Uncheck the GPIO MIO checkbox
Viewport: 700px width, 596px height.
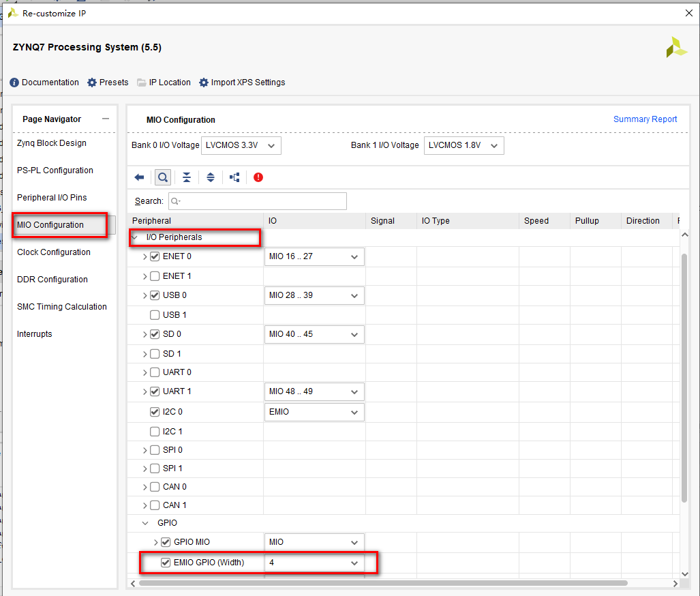coord(166,542)
